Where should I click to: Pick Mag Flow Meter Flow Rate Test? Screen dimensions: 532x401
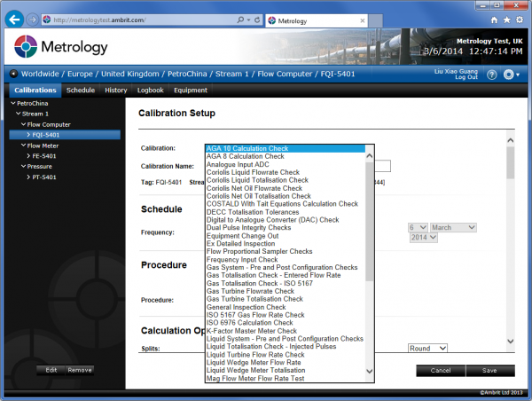(286, 378)
